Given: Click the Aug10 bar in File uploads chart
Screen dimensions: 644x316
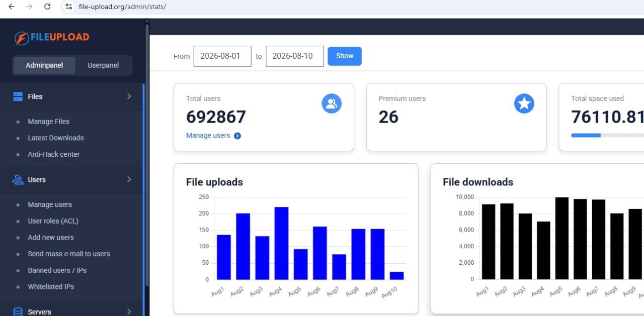Looking at the screenshot, I should pyautogui.click(x=396, y=276).
